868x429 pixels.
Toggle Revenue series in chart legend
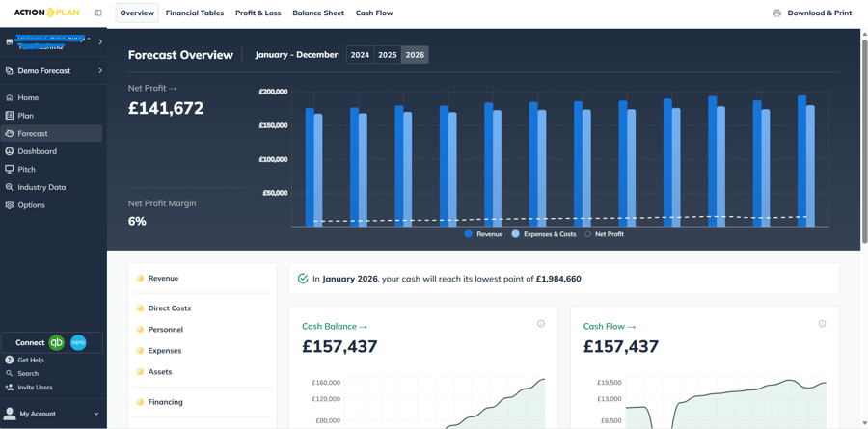point(484,234)
